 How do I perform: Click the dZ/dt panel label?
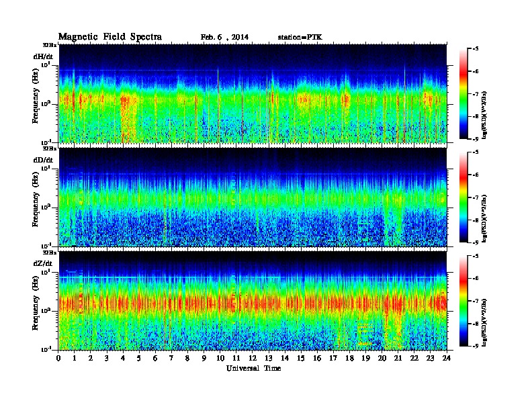[43, 263]
